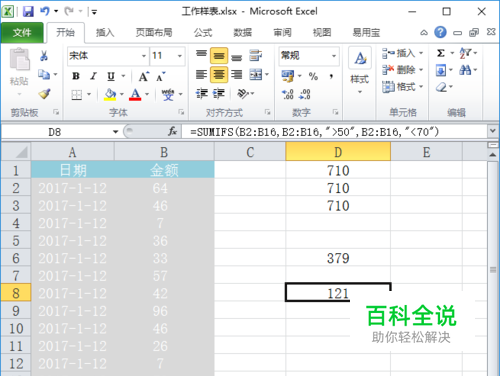Decrease the indent level
500x376 pixels.
tap(202, 94)
